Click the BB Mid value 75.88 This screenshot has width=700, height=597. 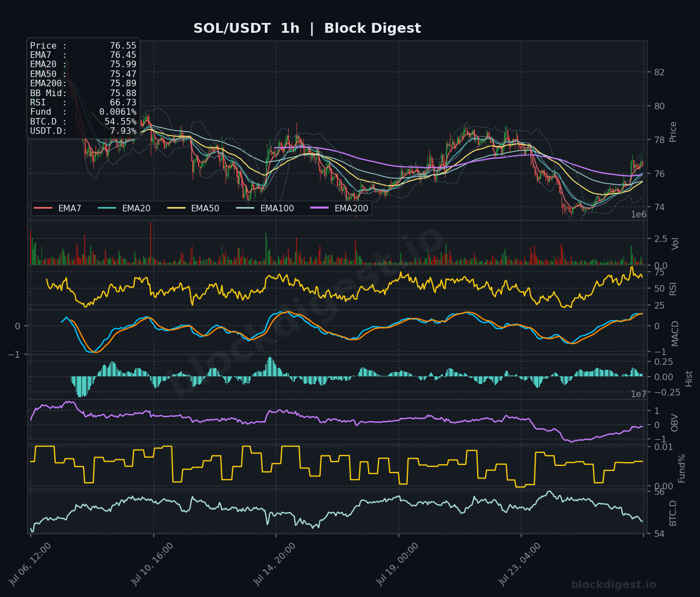tap(123, 93)
